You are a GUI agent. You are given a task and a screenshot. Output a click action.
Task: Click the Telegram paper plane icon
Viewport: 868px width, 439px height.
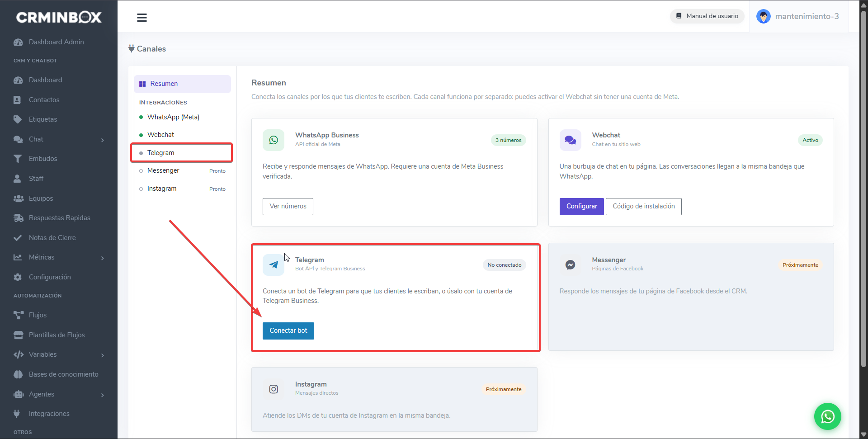point(274,265)
